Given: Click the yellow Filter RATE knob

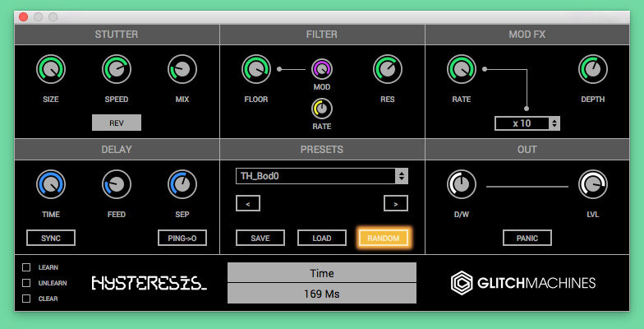Looking at the screenshot, I should [322, 109].
